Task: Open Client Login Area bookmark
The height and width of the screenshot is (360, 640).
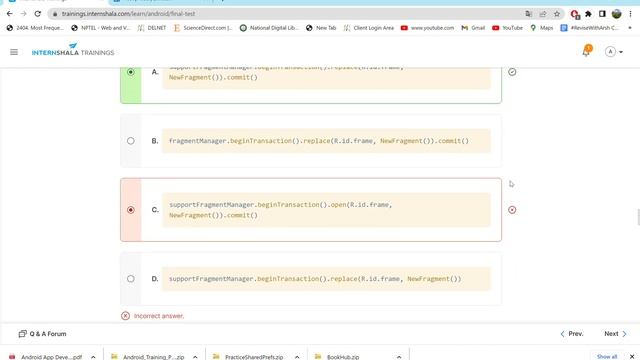Action: (x=369, y=28)
